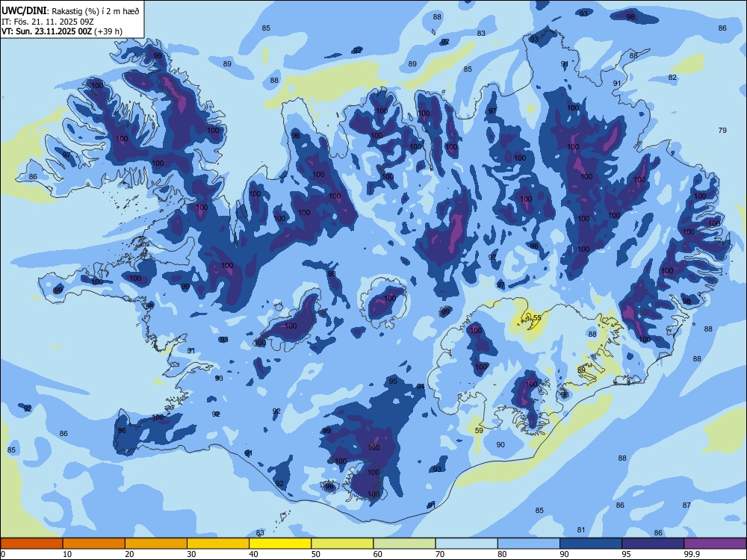Click the dark orange 0–10 legend swatch
The height and width of the screenshot is (560, 747).
[31, 544]
